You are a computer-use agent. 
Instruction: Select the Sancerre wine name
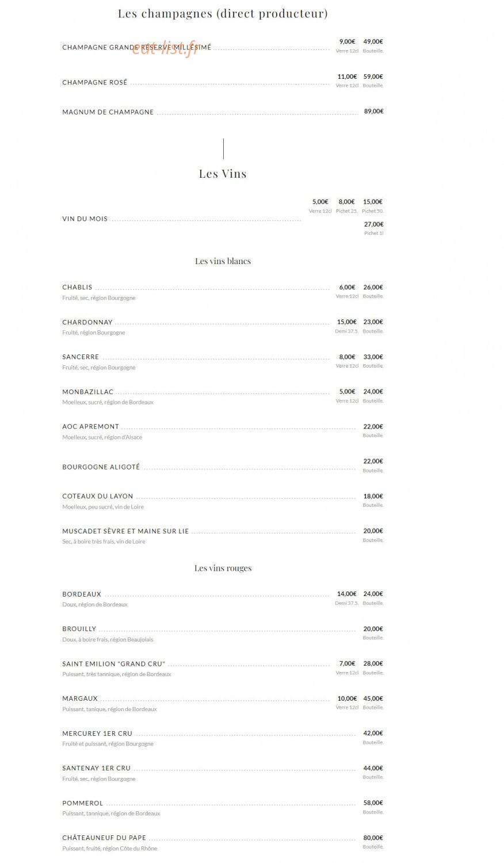(x=81, y=357)
